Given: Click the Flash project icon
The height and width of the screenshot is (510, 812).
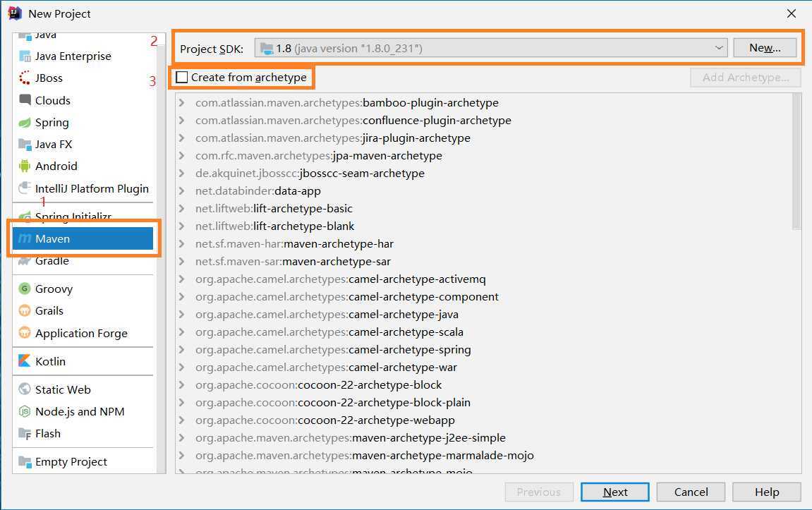Looking at the screenshot, I should pyautogui.click(x=25, y=433).
